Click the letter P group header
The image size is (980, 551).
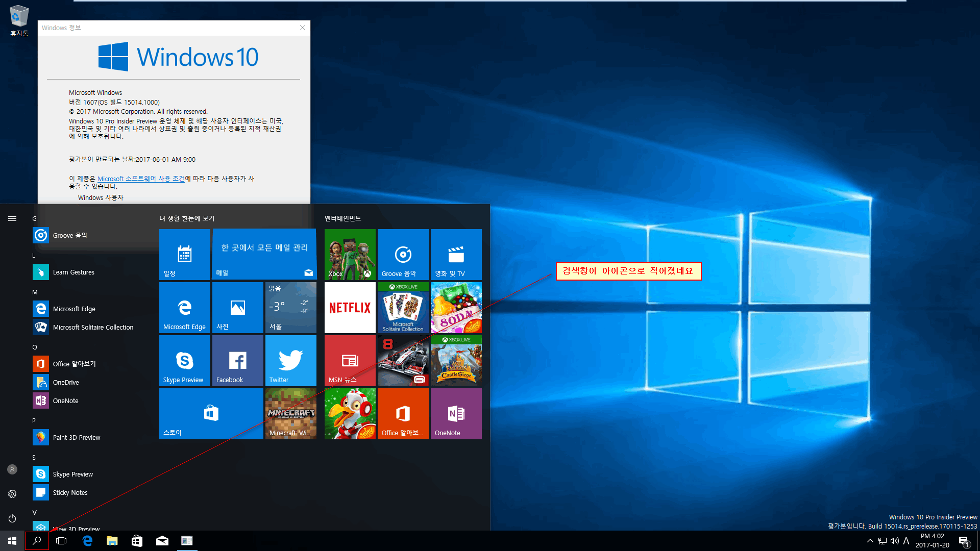(34, 421)
